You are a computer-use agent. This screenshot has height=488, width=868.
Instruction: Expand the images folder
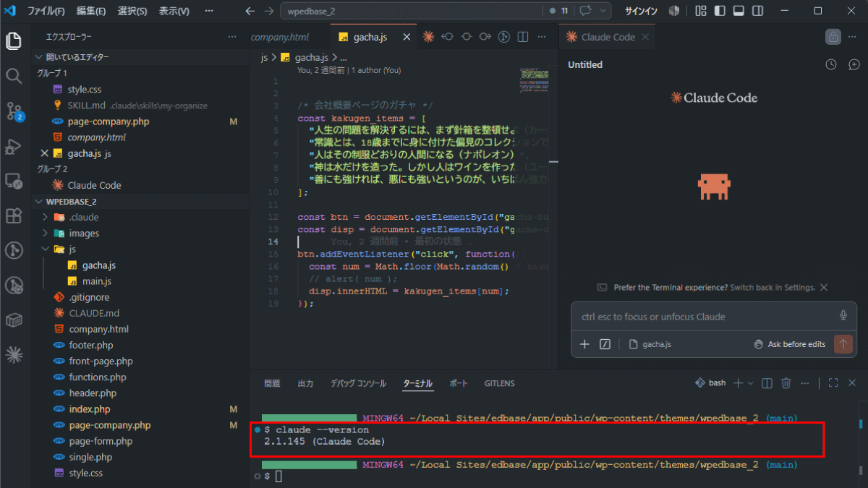coord(46,233)
